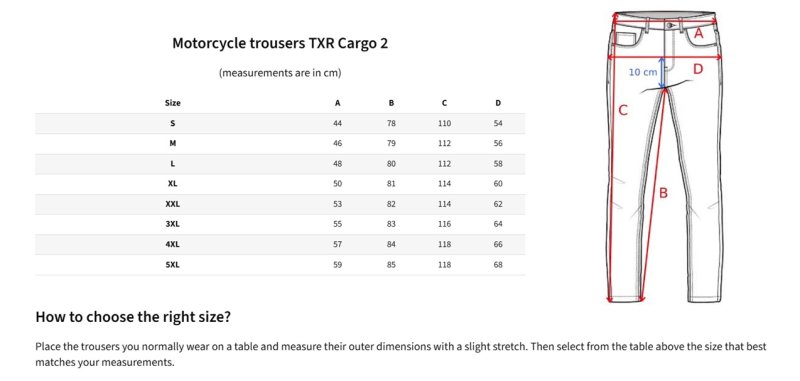Image resolution: width=800 pixels, height=381 pixels.
Task: Click the red letter A on diagram
Action: (x=698, y=34)
